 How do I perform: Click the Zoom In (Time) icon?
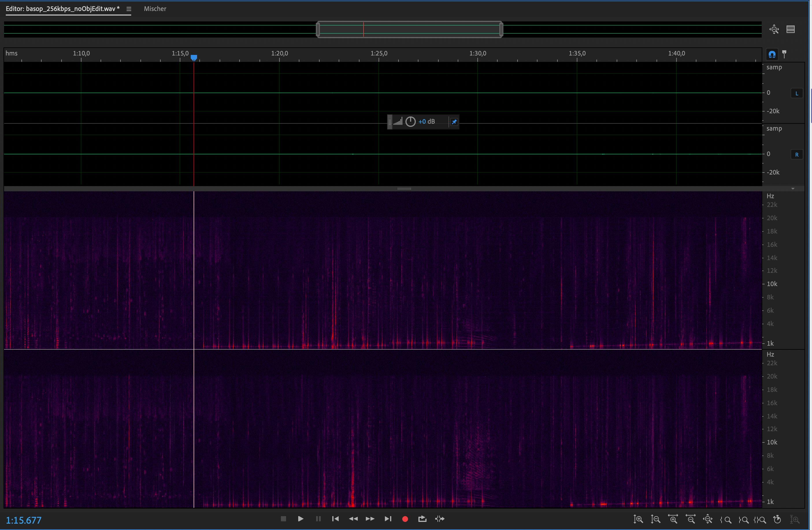(x=673, y=519)
